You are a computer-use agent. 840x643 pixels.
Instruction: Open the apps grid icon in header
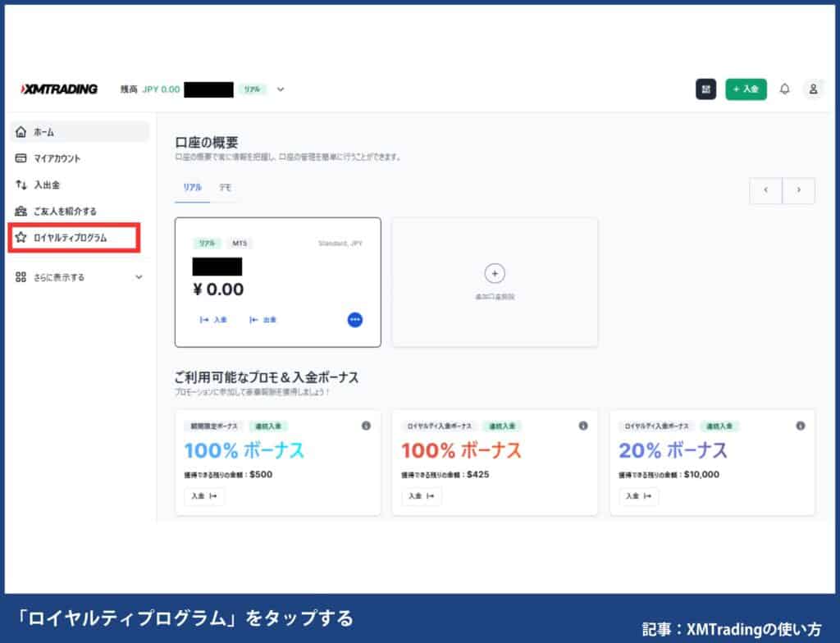click(705, 89)
